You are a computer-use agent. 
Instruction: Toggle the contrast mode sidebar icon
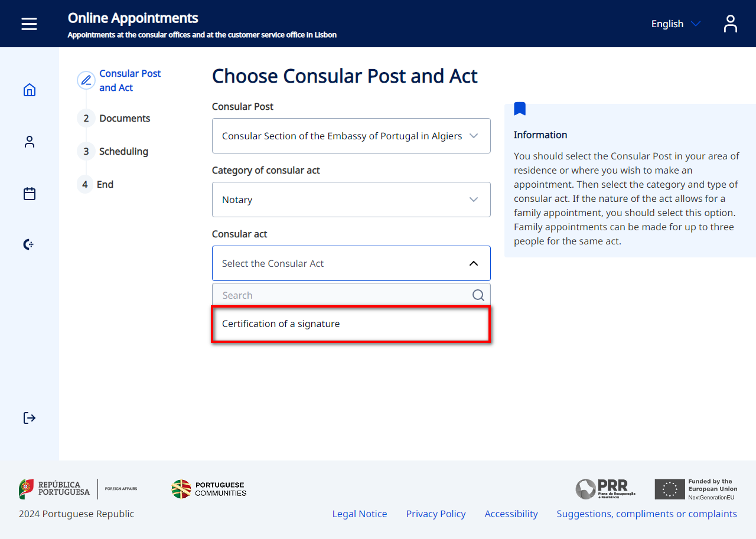28,244
